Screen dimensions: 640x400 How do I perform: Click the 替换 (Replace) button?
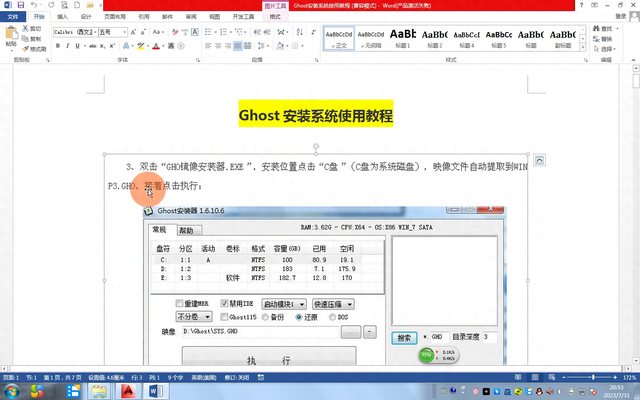pyautogui.click(x=603, y=39)
